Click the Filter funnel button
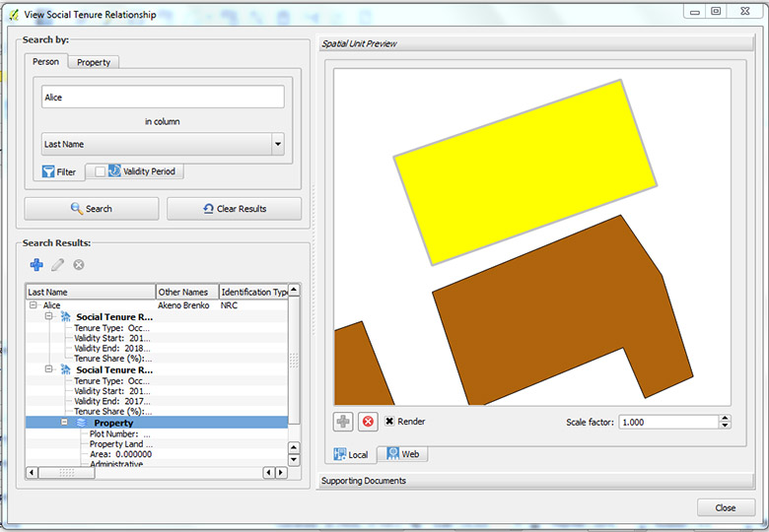The image size is (769, 532). pos(60,171)
